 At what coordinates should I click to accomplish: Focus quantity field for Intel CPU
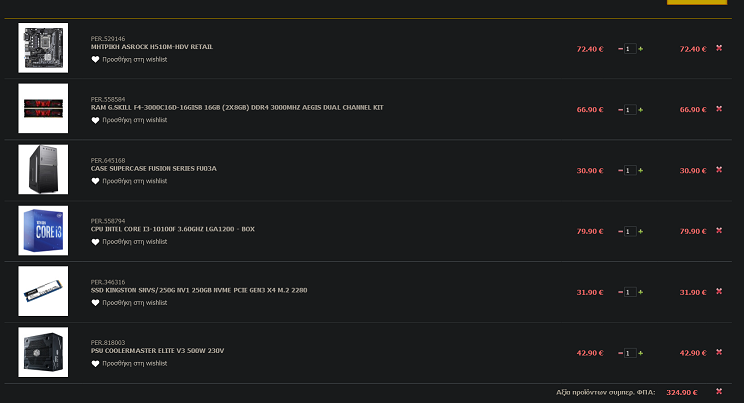[x=630, y=231]
